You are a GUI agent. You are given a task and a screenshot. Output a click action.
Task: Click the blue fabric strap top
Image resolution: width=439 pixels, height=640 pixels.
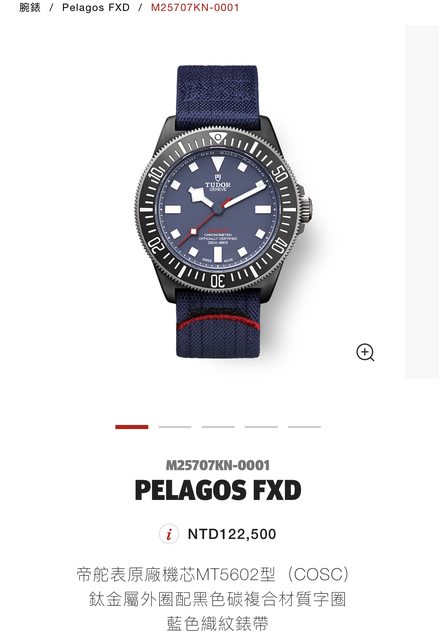coord(217,96)
